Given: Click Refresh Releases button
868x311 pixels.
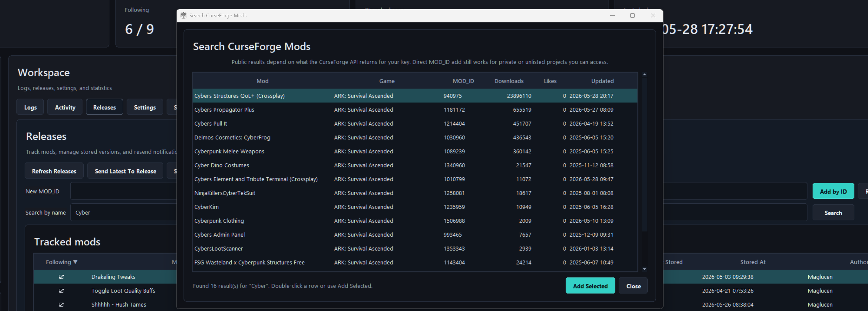Looking at the screenshot, I should tap(54, 171).
